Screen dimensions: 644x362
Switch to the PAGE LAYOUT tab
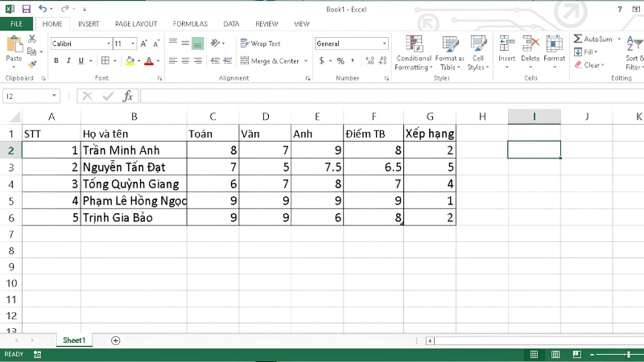coord(136,24)
